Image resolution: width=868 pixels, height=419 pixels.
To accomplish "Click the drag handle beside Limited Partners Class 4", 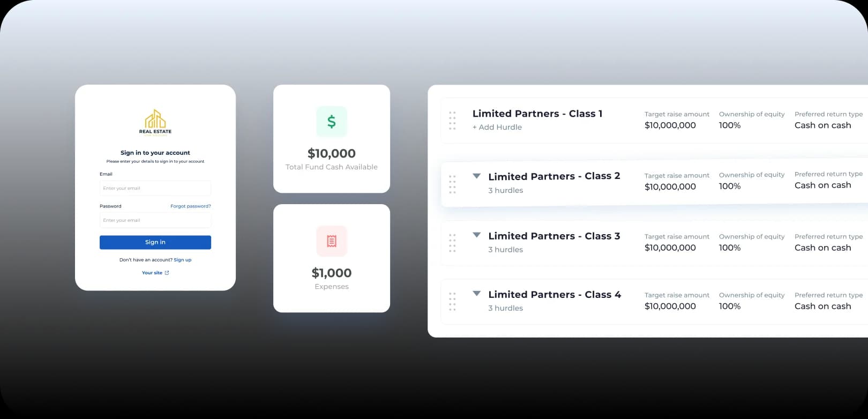I will click(452, 301).
